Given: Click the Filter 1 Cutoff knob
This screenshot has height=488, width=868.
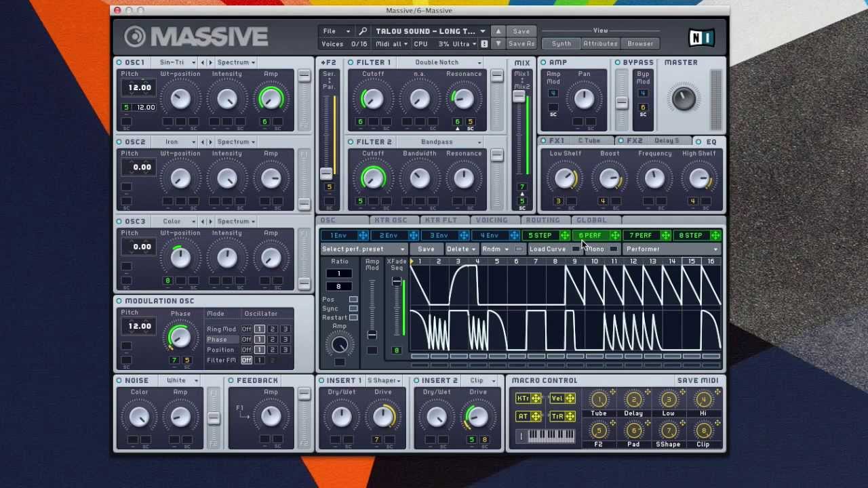Looking at the screenshot, I should click(x=372, y=100).
